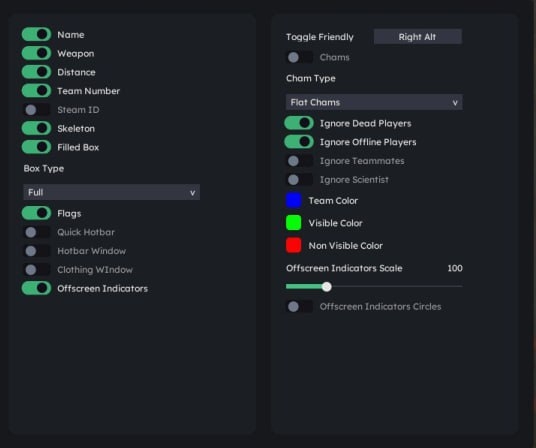Click the red Non Visible Color swatch

(294, 245)
